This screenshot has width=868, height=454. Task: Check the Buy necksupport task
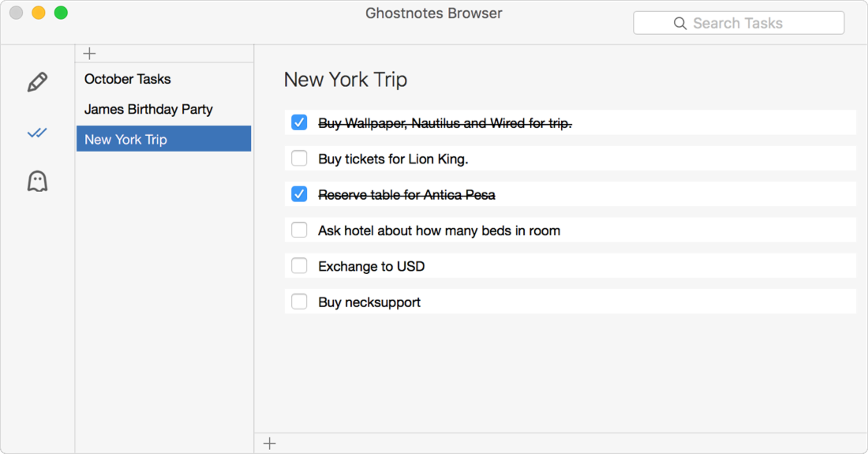(299, 302)
